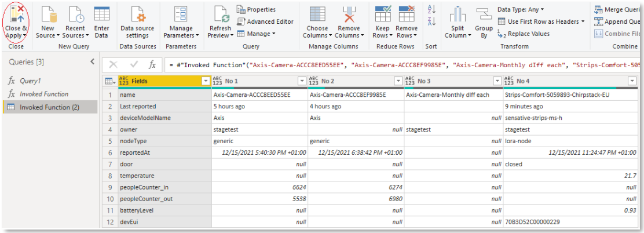Click the cell Axis-Camera-ACCC8EF9985E

click(x=356, y=95)
